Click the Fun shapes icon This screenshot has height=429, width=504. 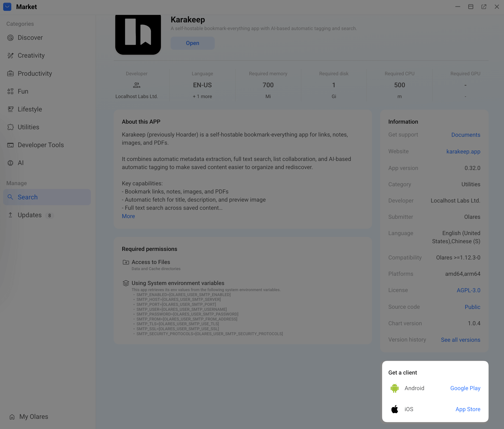[x=10, y=91]
